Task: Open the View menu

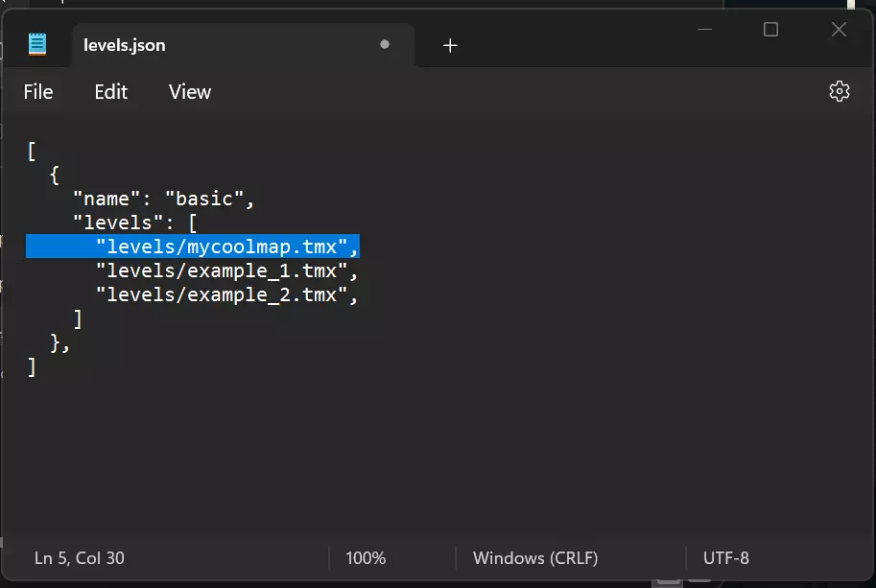Action: click(x=190, y=92)
